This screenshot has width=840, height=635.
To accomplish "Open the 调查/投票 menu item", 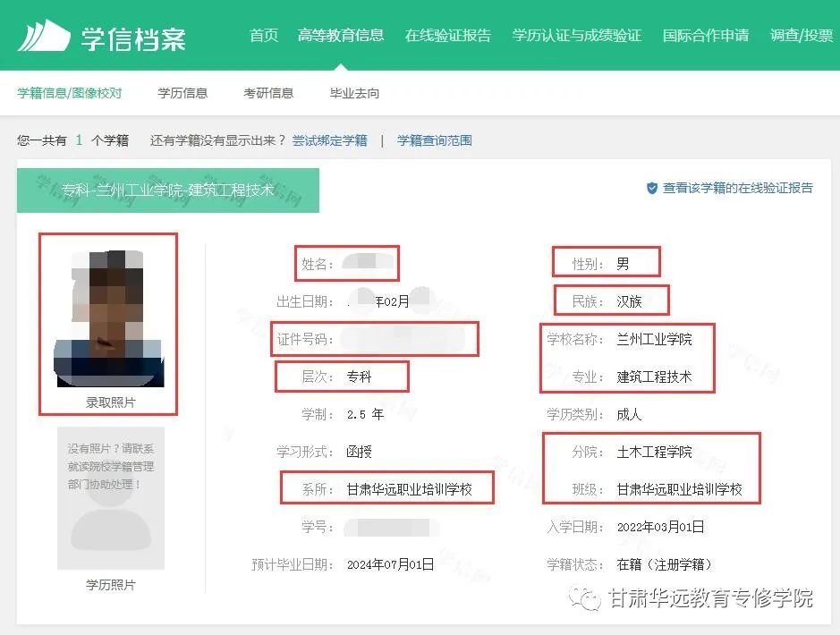I will 801,36.
